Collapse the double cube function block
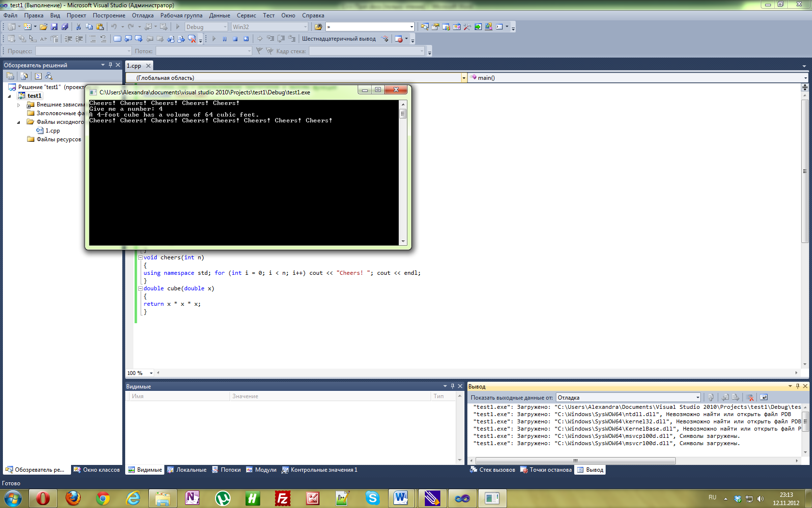Screen dimensions: 812x508 (x=140, y=289)
